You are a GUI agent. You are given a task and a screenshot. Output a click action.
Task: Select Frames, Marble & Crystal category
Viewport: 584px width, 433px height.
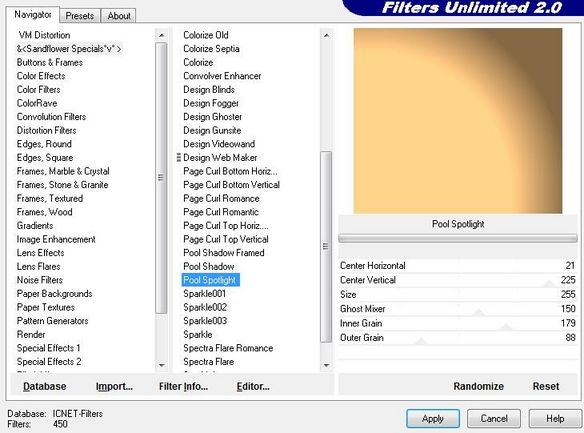(x=63, y=171)
